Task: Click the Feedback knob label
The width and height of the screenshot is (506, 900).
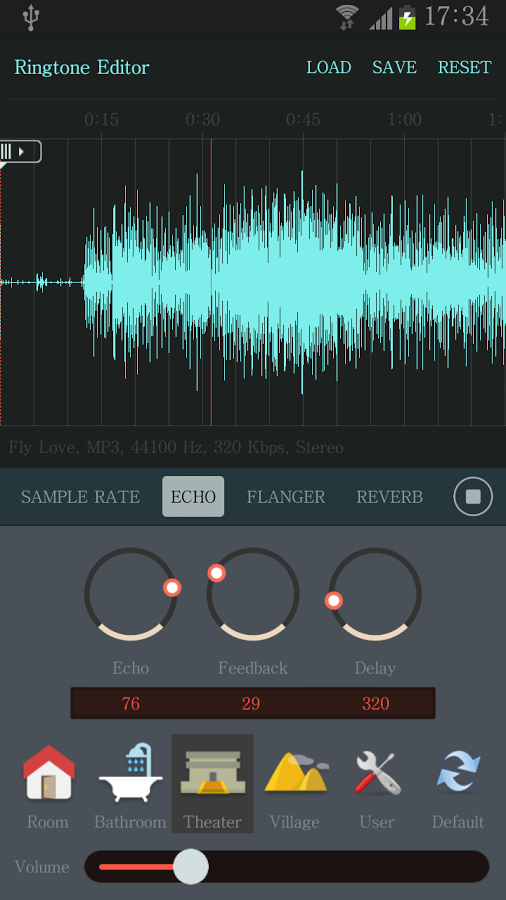Action: click(x=253, y=668)
